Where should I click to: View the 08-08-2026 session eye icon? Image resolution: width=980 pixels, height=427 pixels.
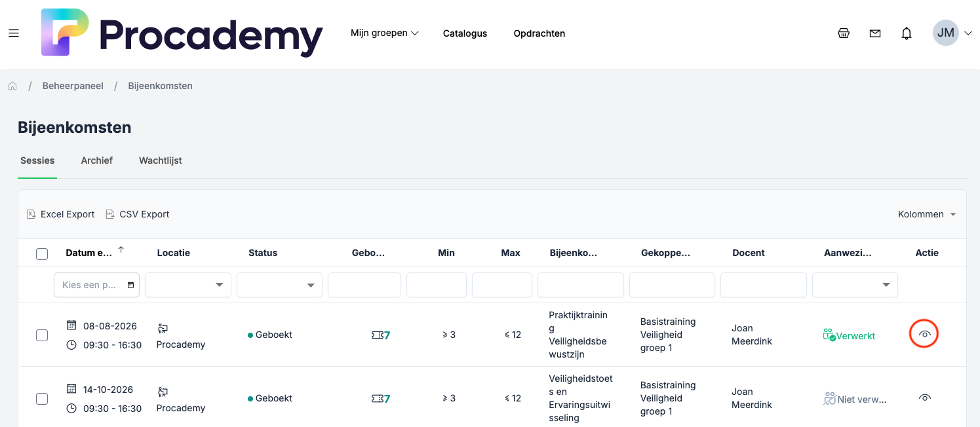point(924,334)
